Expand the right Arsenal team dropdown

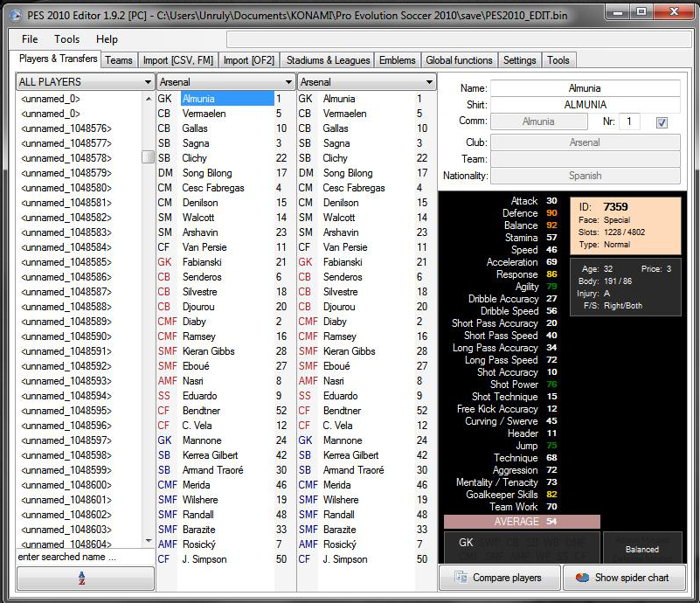(x=366, y=82)
